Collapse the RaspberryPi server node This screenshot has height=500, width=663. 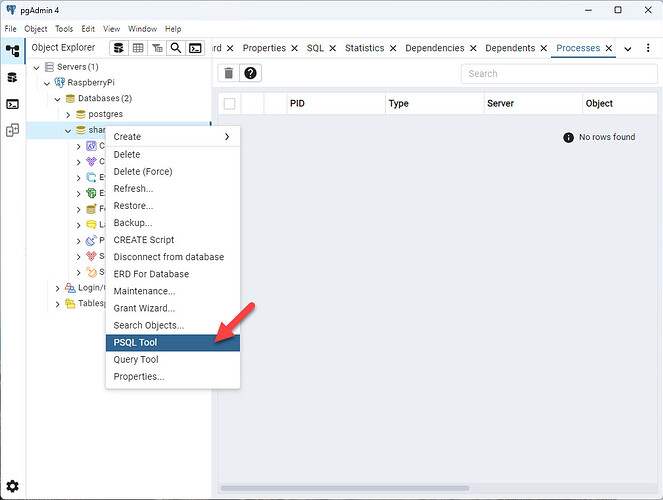point(47,83)
